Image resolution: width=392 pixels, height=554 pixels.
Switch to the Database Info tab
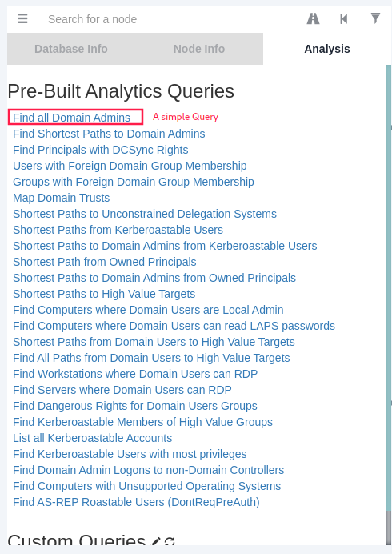(x=71, y=49)
